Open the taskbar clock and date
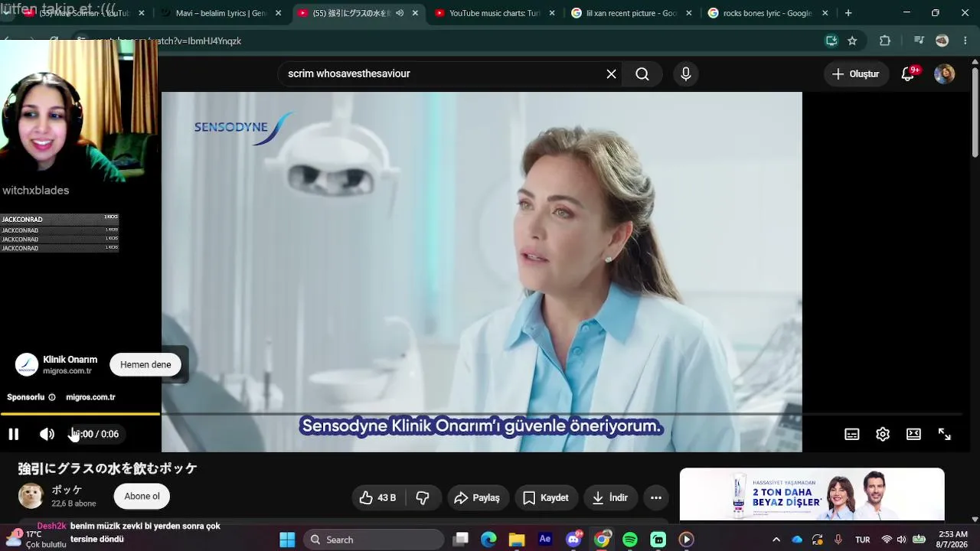The image size is (980, 551). click(x=953, y=540)
